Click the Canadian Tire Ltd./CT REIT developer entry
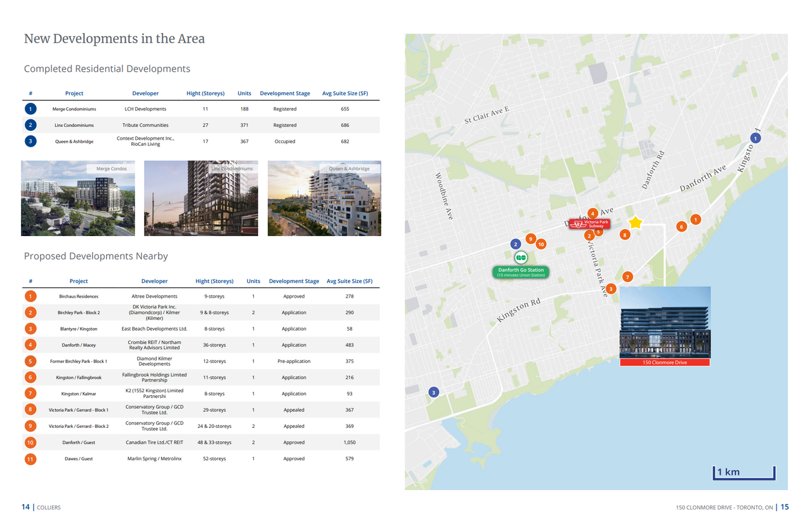Viewport: 812px width, 523px height. (x=154, y=442)
